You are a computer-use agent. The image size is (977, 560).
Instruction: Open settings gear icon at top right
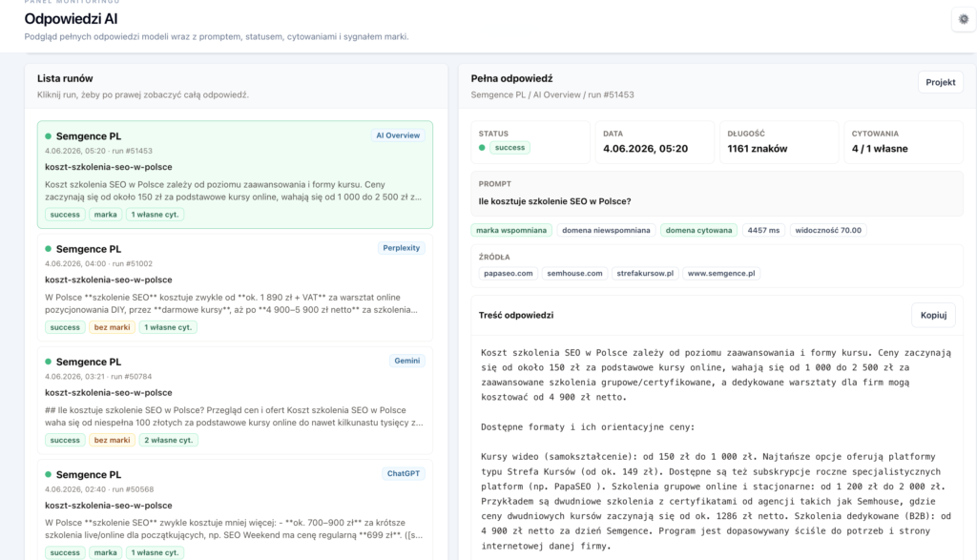(x=964, y=19)
